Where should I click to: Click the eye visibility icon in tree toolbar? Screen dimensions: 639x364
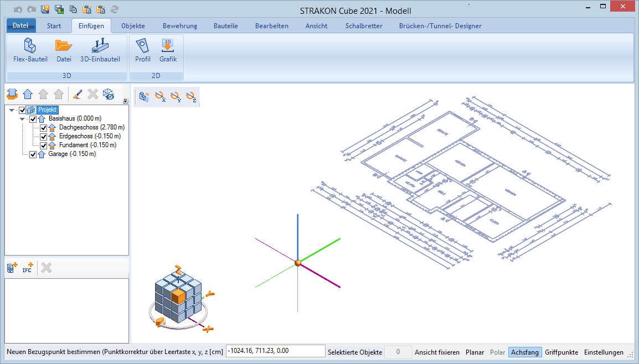(x=109, y=94)
